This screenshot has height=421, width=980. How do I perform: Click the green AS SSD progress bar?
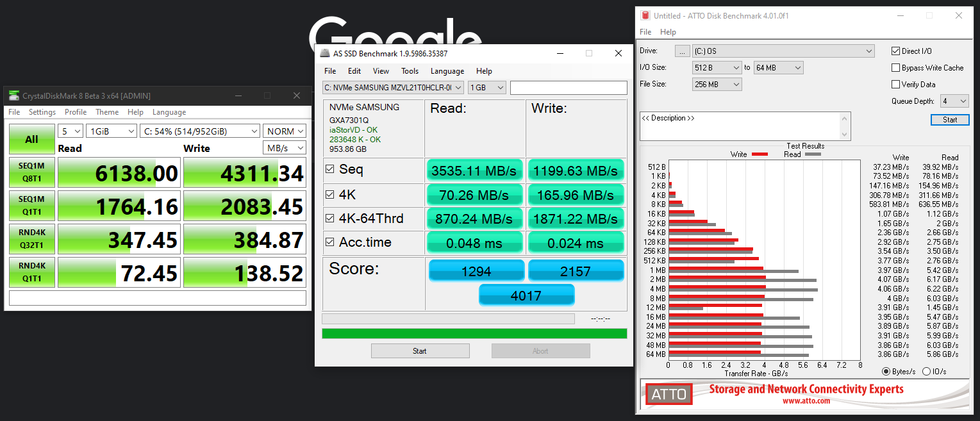click(x=474, y=334)
